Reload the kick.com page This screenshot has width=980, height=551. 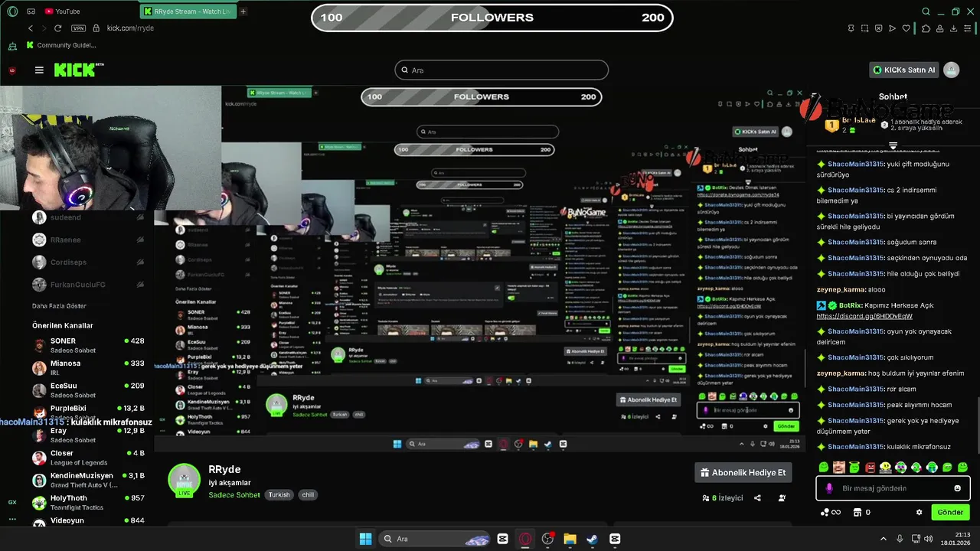point(57,28)
